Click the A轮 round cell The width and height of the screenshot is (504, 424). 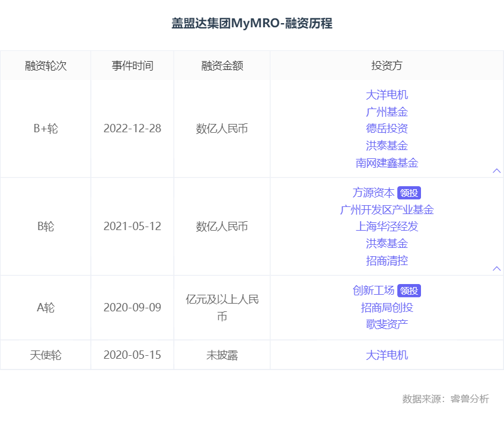(46, 308)
